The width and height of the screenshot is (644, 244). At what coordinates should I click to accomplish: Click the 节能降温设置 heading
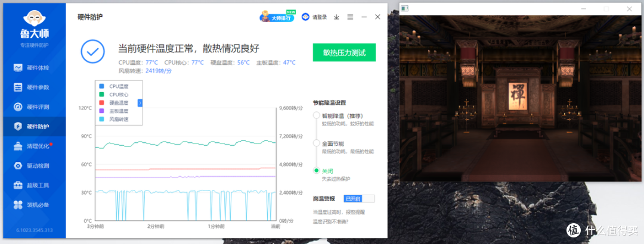tap(329, 102)
